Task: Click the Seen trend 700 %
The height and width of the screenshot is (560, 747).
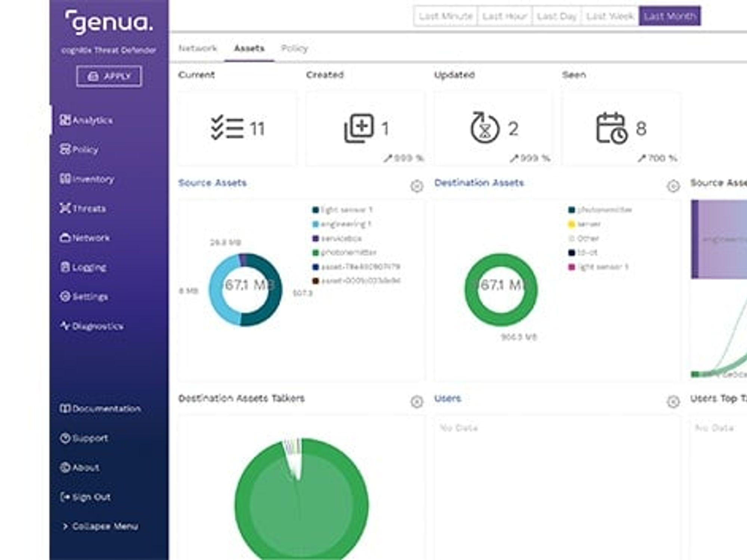Action: click(x=657, y=158)
